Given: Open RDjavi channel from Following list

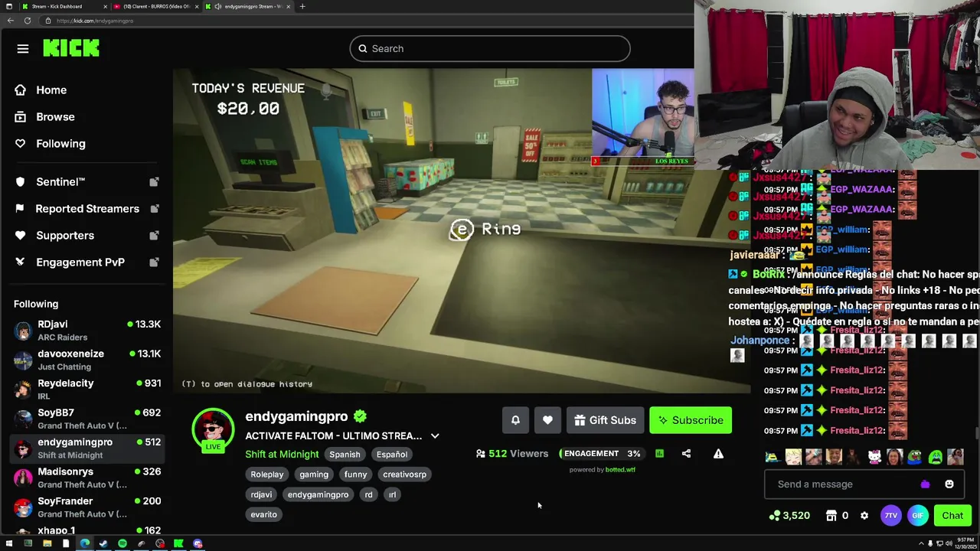Looking at the screenshot, I should click(x=87, y=330).
